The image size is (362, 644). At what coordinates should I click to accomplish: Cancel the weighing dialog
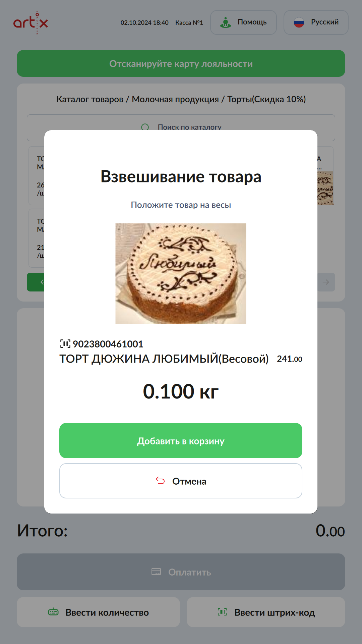(181, 481)
